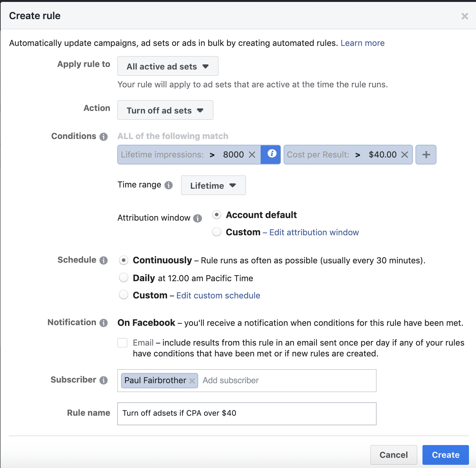Click the Attribution window info icon
The width and height of the screenshot is (476, 468).
point(198,218)
